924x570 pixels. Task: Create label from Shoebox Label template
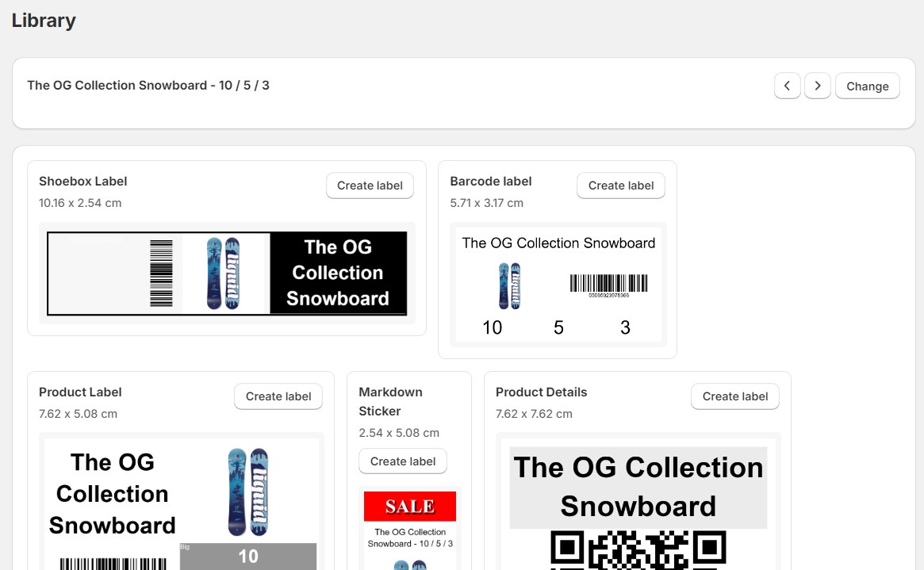[x=370, y=186]
